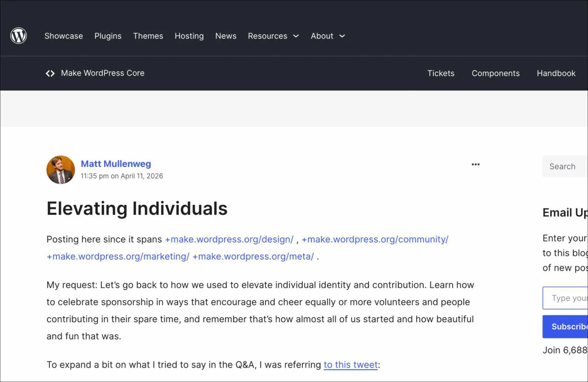This screenshot has width=588, height=382.
Task: Open the News section
Action: tap(226, 36)
